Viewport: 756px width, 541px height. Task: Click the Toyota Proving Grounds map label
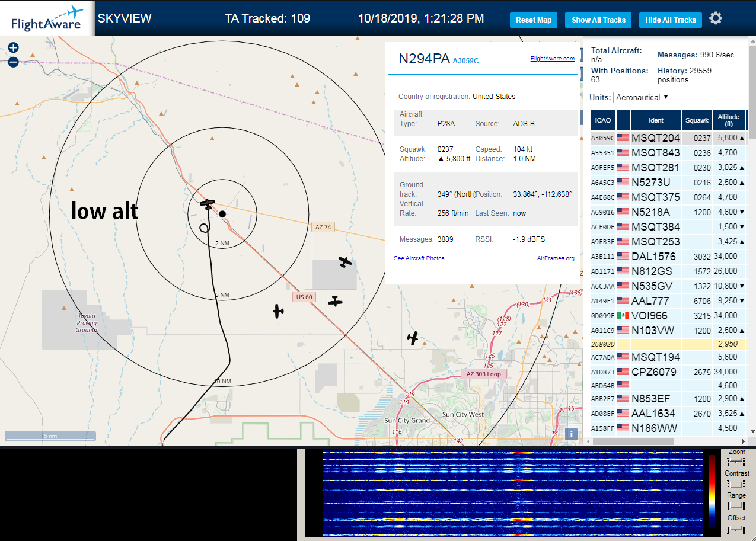[x=87, y=322]
